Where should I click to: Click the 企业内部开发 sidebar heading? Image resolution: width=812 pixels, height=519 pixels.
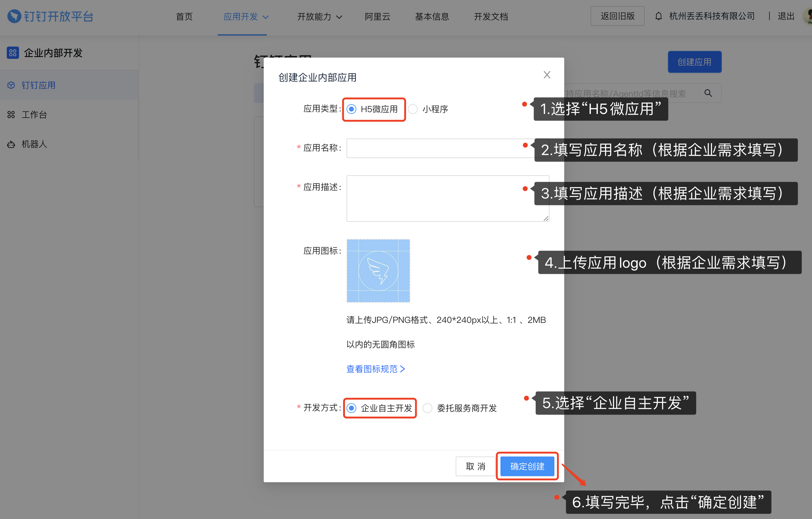pyautogui.click(x=53, y=53)
